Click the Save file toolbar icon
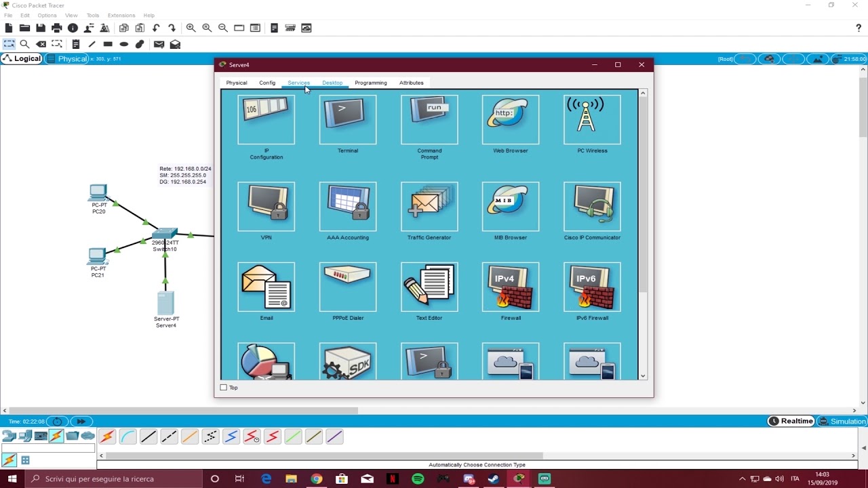The height and width of the screenshot is (488, 868). point(41,28)
